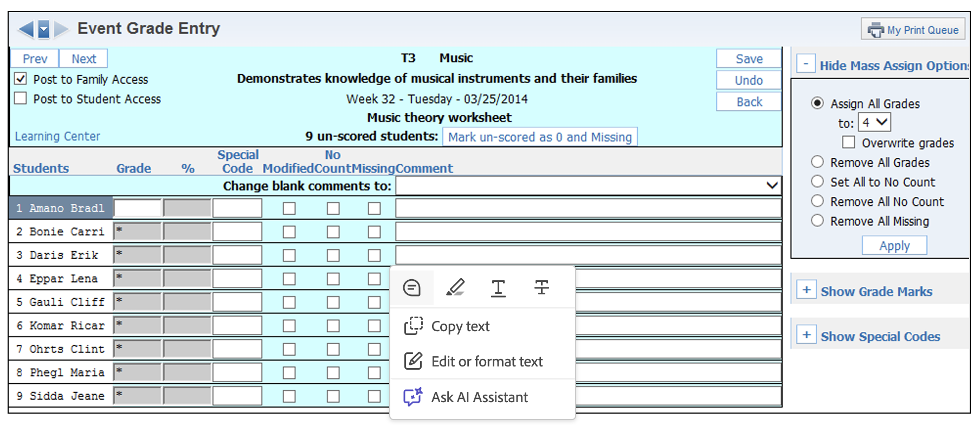This screenshot has width=980, height=425.
Task: Expand the Show Grade Marks section
Action: 807,290
